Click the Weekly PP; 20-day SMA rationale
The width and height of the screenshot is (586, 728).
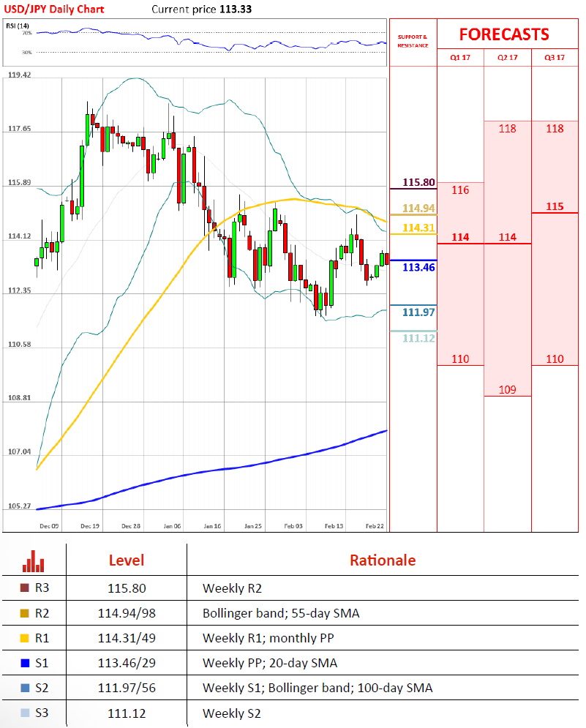click(270, 663)
